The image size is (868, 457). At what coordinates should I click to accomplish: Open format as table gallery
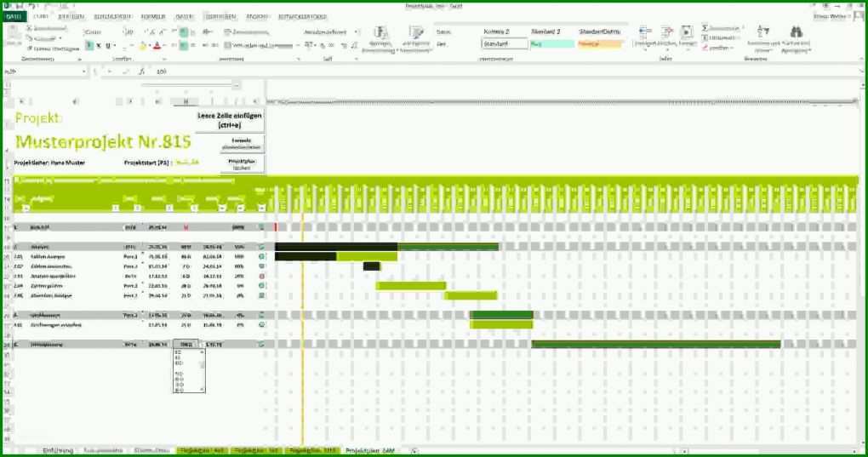point(416,39)
